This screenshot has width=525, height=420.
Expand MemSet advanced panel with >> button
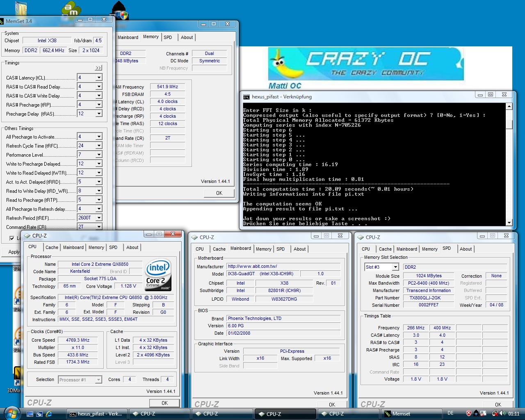(x=98, y=68)
